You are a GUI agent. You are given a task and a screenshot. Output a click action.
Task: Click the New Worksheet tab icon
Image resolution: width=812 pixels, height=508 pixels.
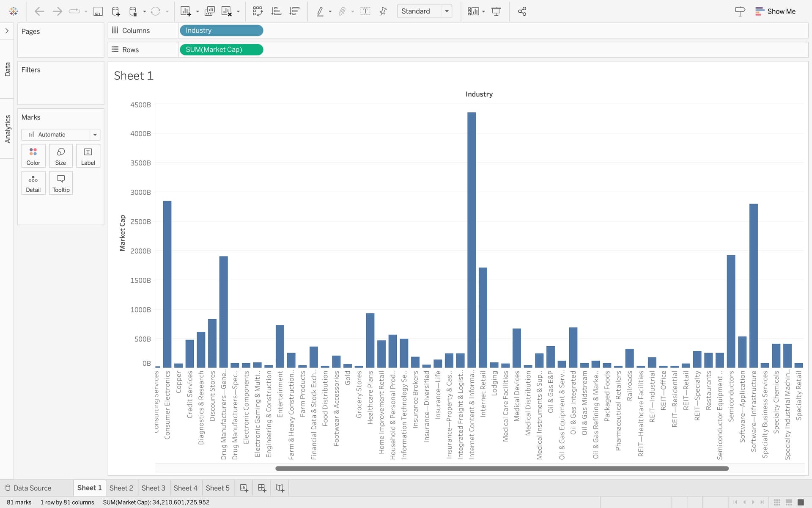(244, 488)
